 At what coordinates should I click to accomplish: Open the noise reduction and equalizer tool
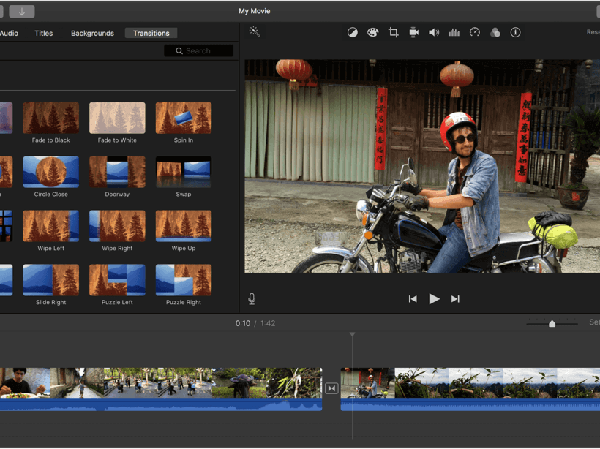coord(454,32)
